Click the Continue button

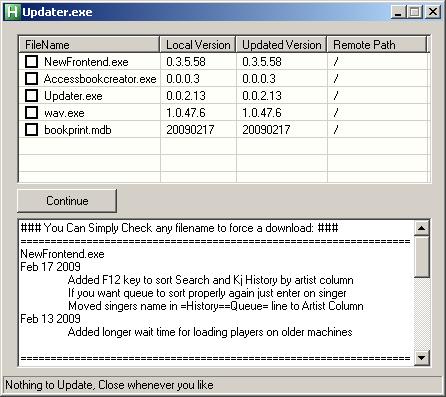click(67, 201)
